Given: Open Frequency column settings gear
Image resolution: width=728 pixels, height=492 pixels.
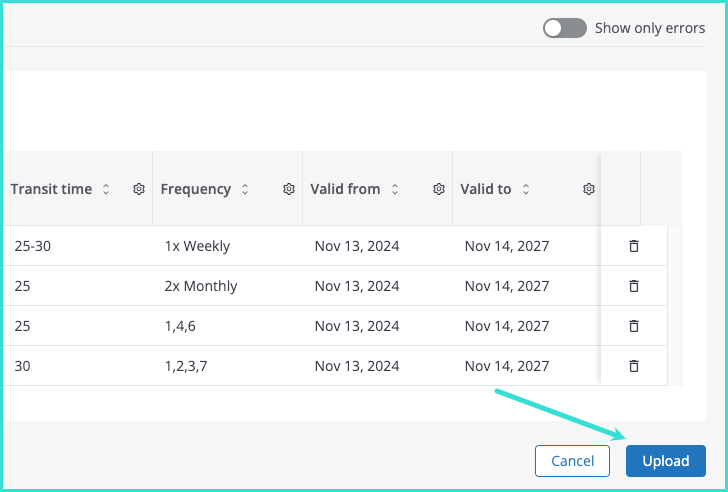Looking at the screenshot, I should pyautogui.click(x=289, y=189).
